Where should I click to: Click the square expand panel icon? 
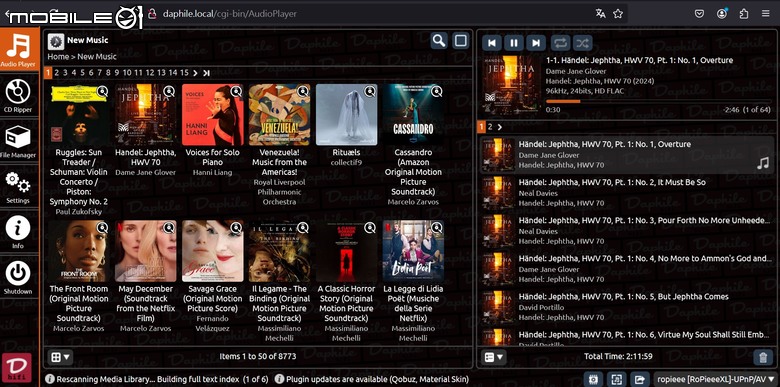click(x=461, y=41)
